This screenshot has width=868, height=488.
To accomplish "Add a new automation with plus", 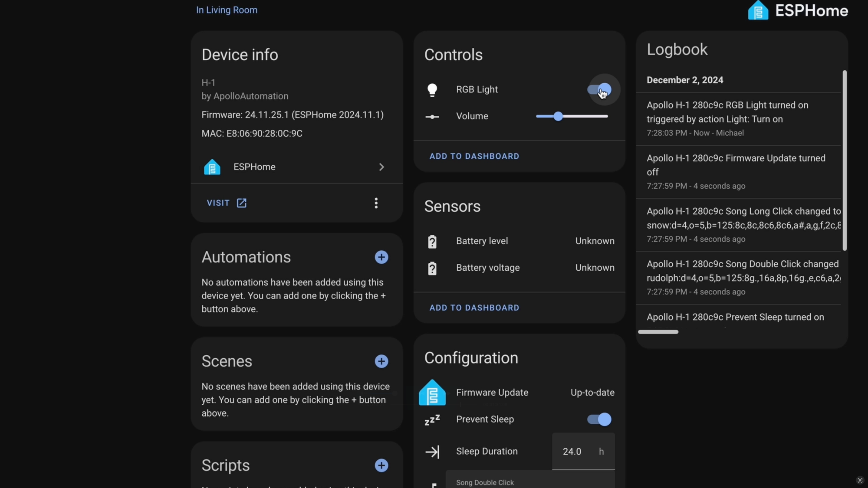I will (381, 257).
